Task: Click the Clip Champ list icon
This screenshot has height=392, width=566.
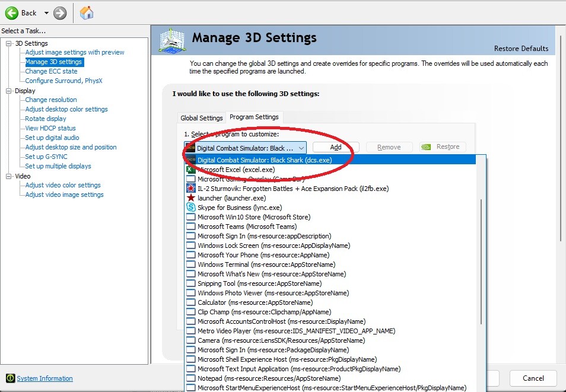Action: [190, 312]
